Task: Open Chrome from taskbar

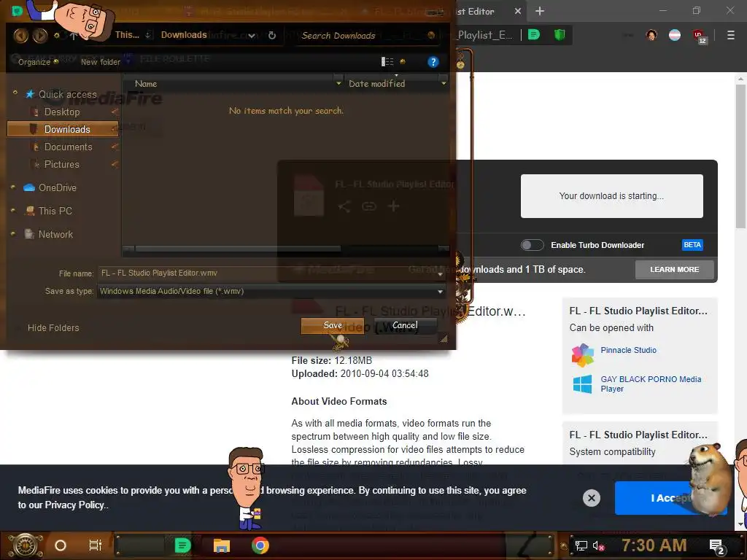Action: [260, 545]
